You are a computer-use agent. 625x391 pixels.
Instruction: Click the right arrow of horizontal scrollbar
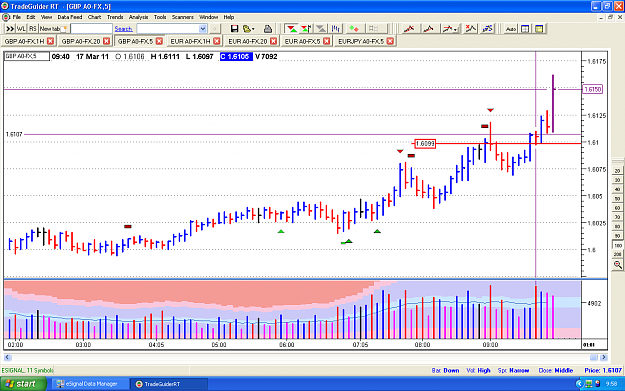coord(603,357)
